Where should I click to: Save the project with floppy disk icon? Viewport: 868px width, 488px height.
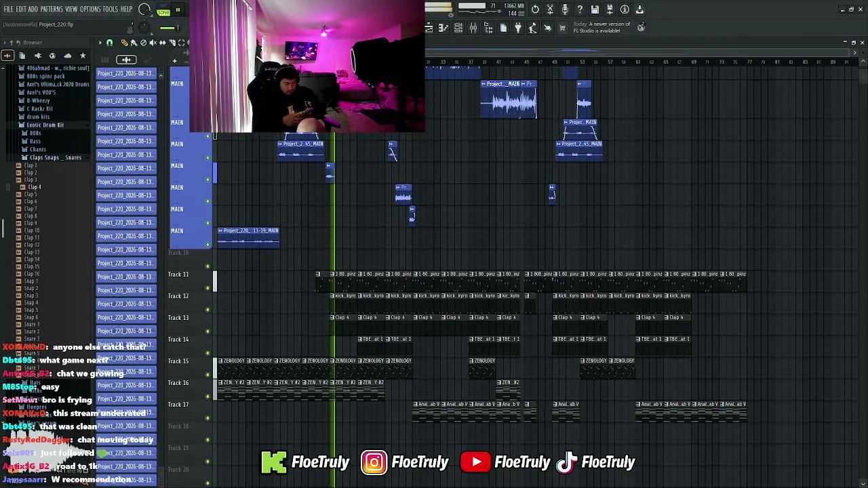click(x=595, y=9)
